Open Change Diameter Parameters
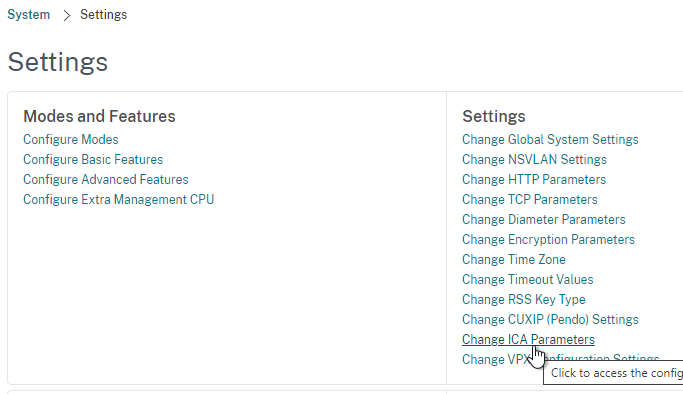The width and height of the screenshot is (683, 394). click(x=544, y=219)
